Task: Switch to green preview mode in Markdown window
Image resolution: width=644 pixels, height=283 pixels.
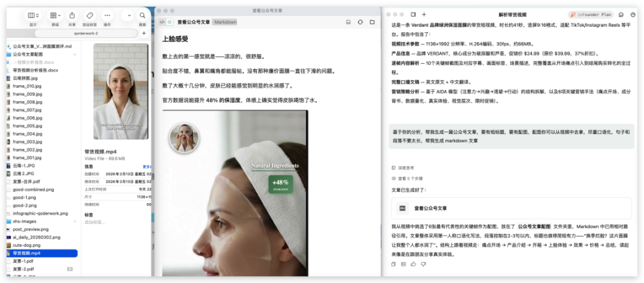Action: tap(169, 22)
